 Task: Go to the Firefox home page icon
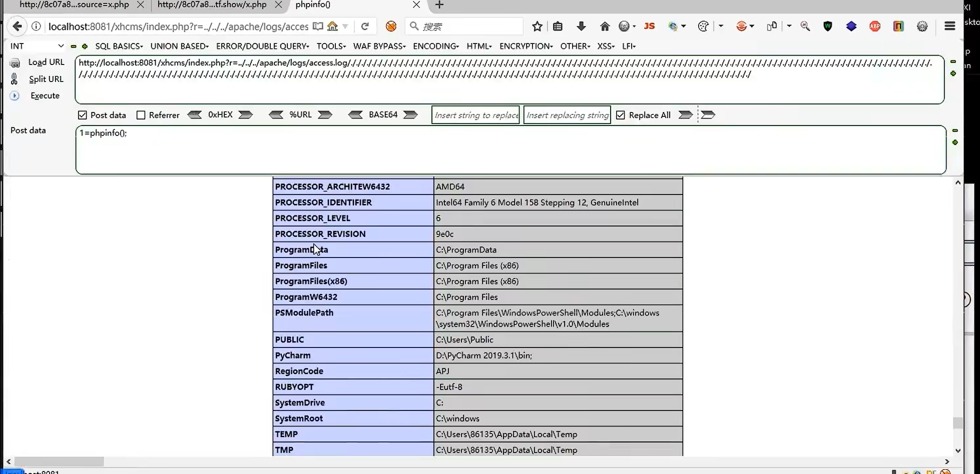tap(605, 26)
